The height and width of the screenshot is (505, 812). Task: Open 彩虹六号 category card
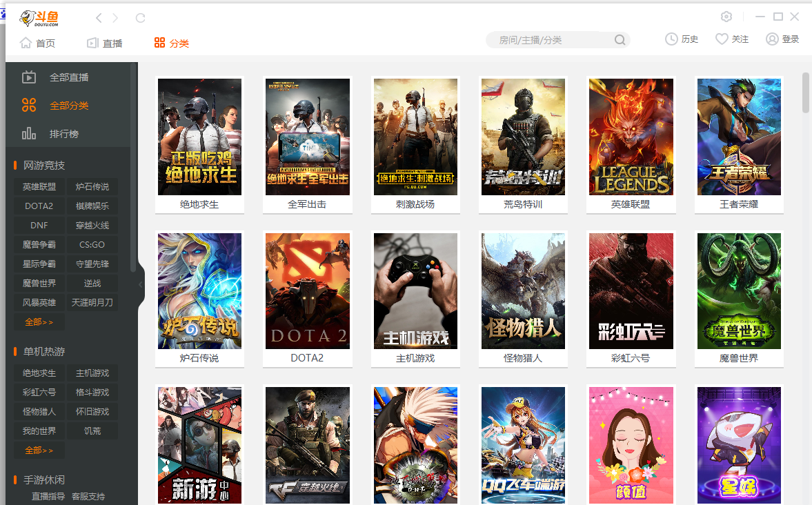(631, 299)
